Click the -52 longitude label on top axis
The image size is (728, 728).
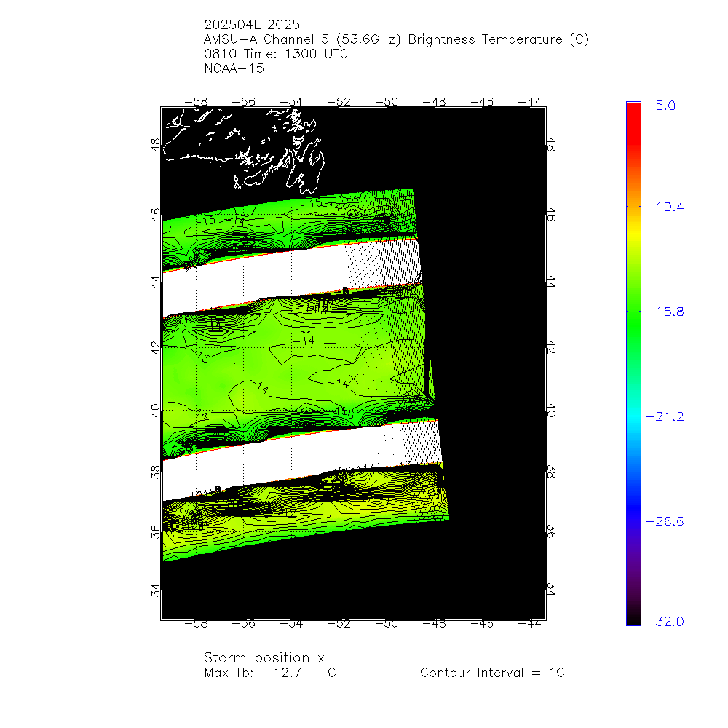pos(339,102)
